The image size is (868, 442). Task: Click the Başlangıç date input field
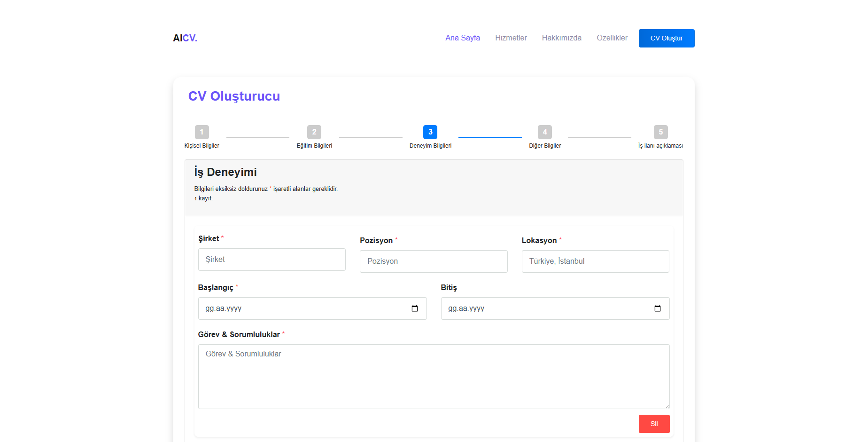[301, 308]
